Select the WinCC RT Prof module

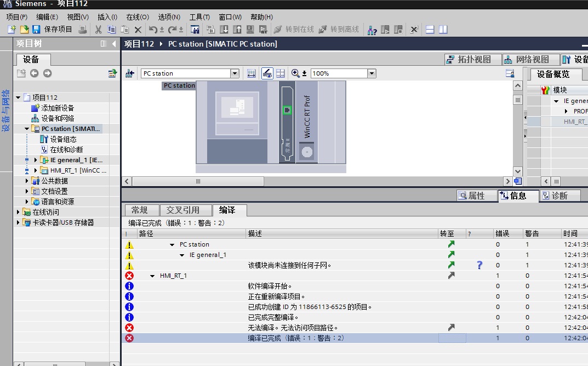tap(307, 122)
